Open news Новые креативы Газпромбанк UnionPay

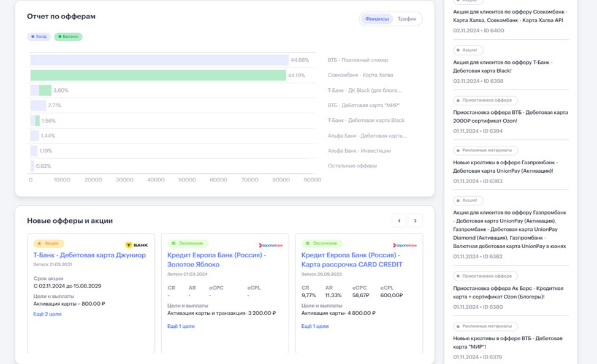[505, 167]
